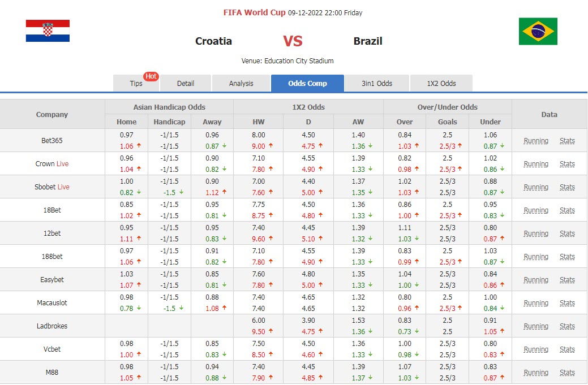Open the Analysis tab

click(241, 84)
